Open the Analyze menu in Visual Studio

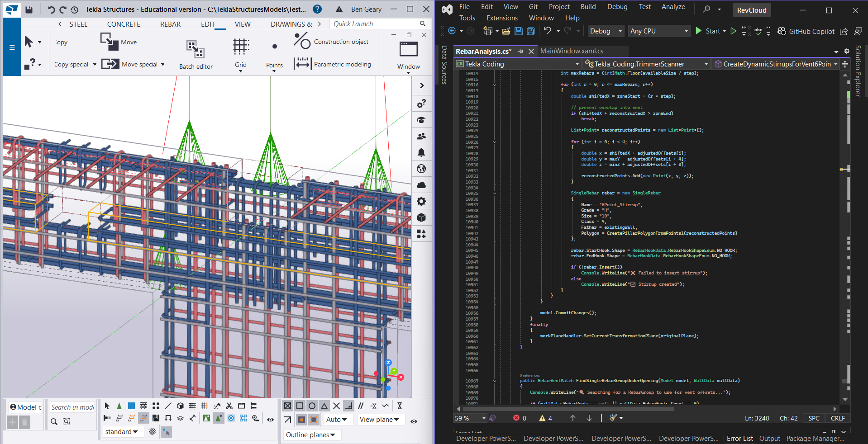[673, 7]
